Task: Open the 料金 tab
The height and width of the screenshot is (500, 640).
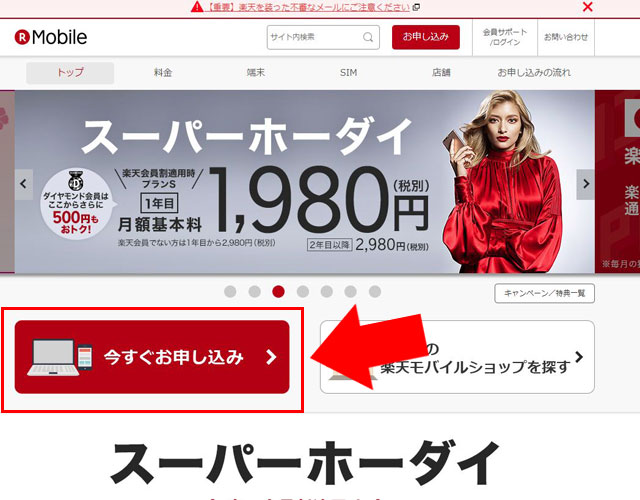Action: pos(163,73)
